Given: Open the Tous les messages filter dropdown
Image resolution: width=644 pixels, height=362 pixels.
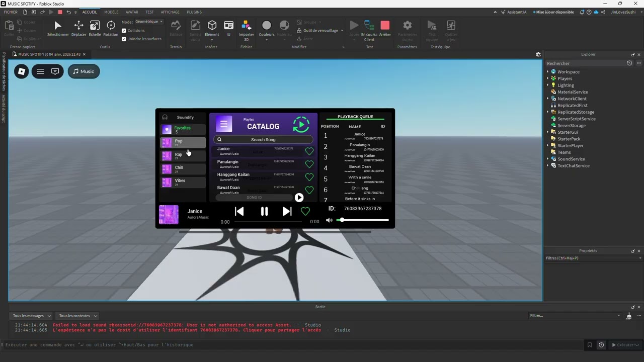Looking at the screenshot, I should click(x=32, y=316).
